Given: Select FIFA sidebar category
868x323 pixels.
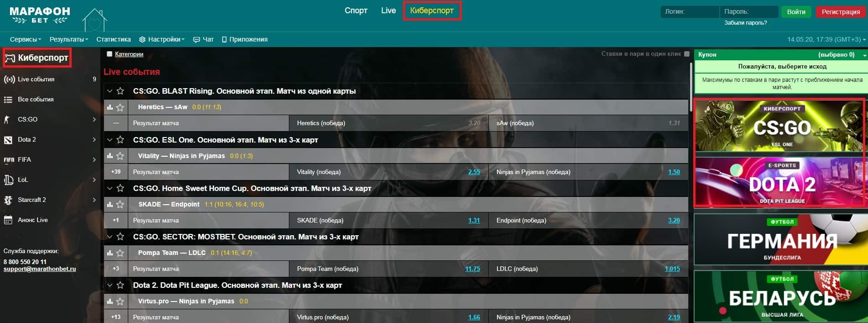Looking at the screenshot, I should [x=50, y=159].
